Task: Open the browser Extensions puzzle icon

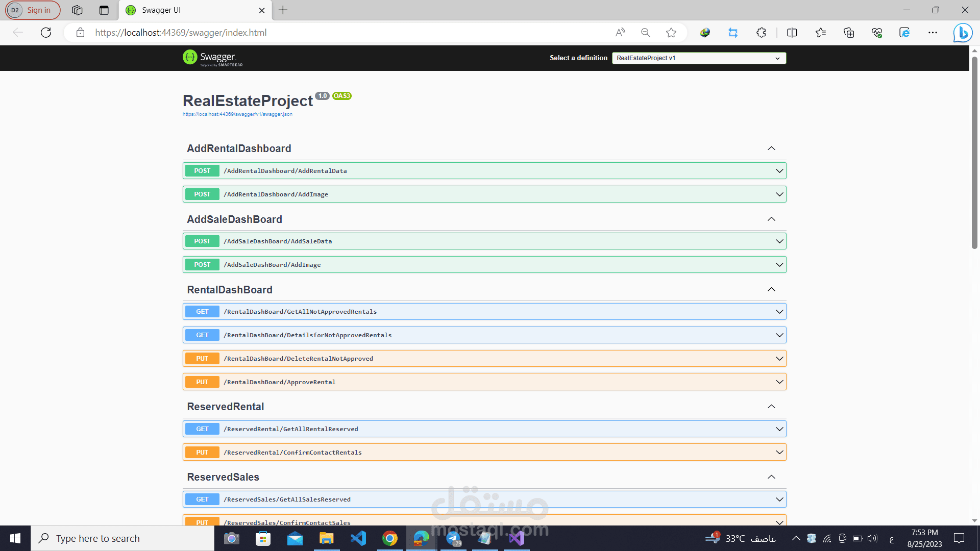Action: [761, 33]
